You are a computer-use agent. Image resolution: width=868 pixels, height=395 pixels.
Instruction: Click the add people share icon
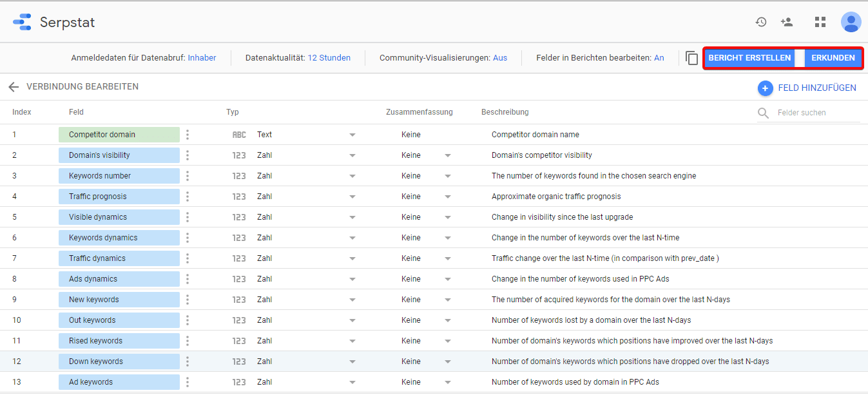(787, 22)
